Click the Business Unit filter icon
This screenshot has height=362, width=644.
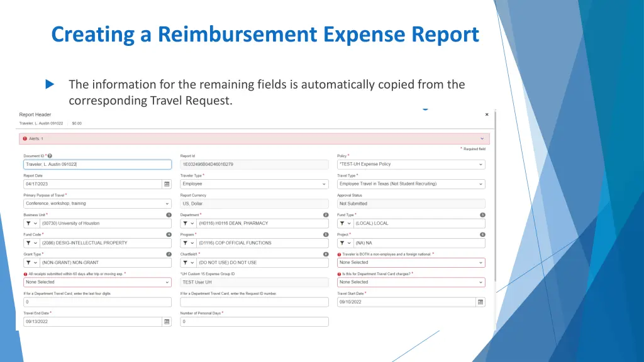click(28, 223)
